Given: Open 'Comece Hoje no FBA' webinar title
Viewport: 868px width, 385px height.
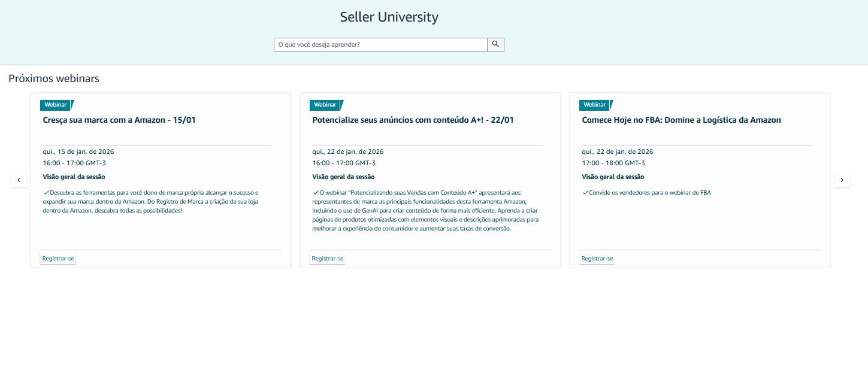Looking at the screenshot, I should point(681,120).
